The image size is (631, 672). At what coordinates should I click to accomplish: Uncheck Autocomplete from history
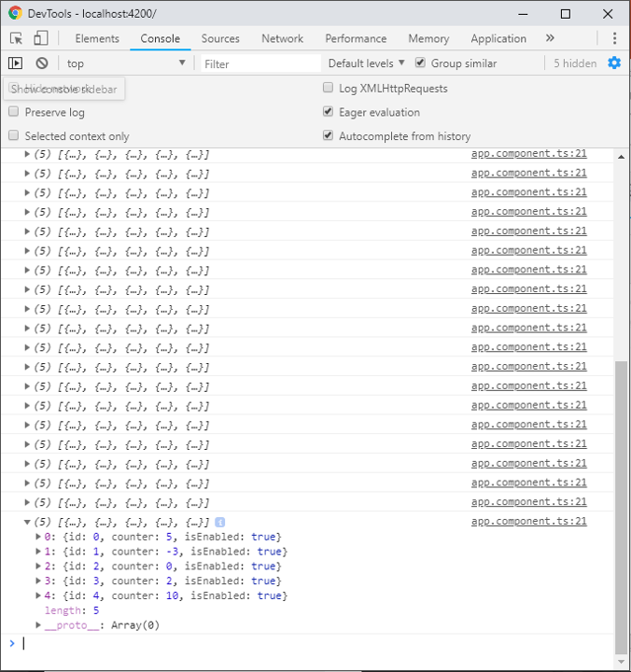pyautogui.click(x=328, y=136)
